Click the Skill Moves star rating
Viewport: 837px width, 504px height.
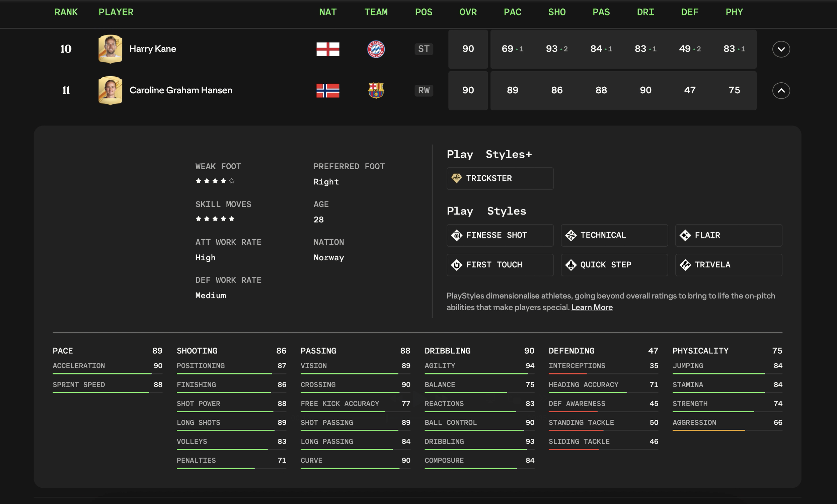coord(215,219)
